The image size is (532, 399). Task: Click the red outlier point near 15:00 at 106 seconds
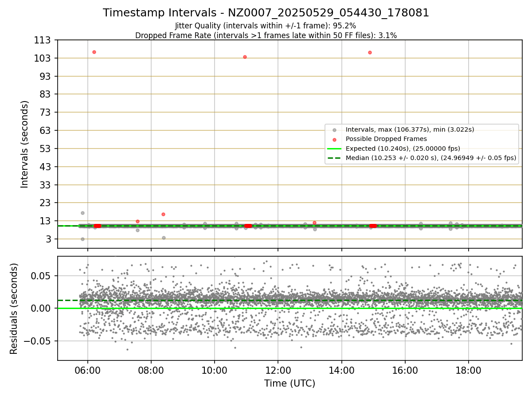pos(370,52)
